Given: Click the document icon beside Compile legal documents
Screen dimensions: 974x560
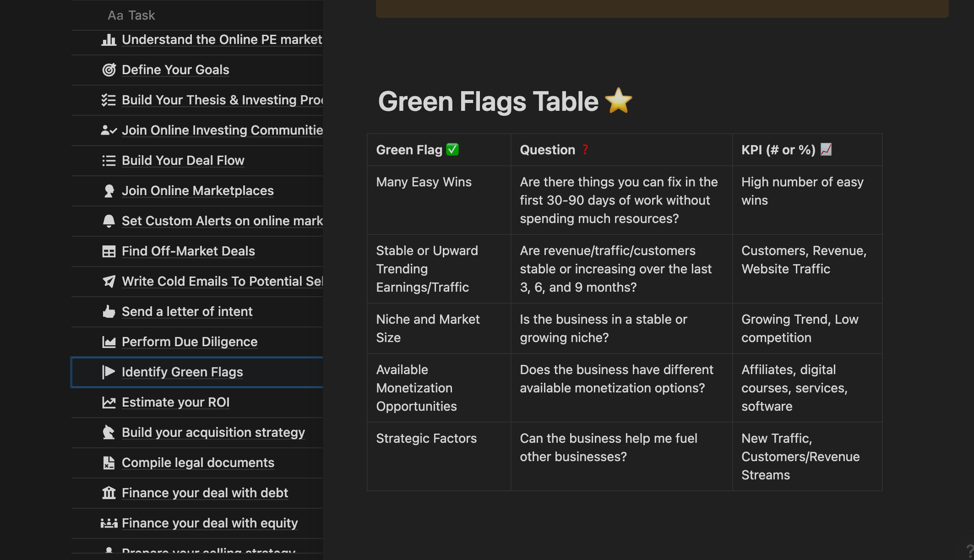Looking at the screenshot, I should [109, 462].
